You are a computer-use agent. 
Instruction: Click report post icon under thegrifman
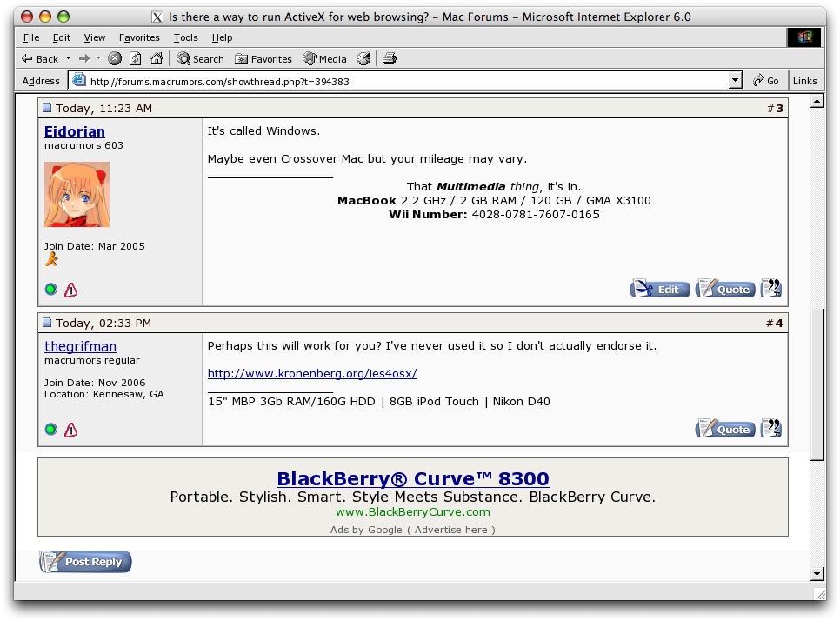point(70,430)
